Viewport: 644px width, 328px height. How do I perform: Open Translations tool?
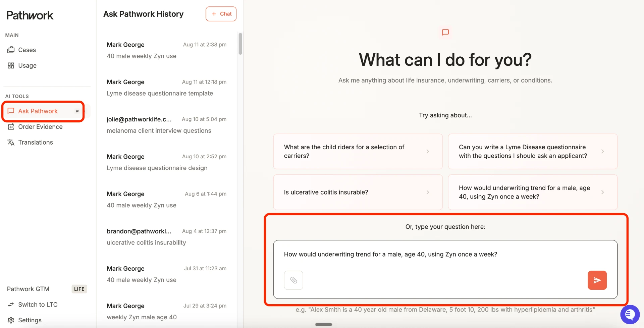point(36,142)
